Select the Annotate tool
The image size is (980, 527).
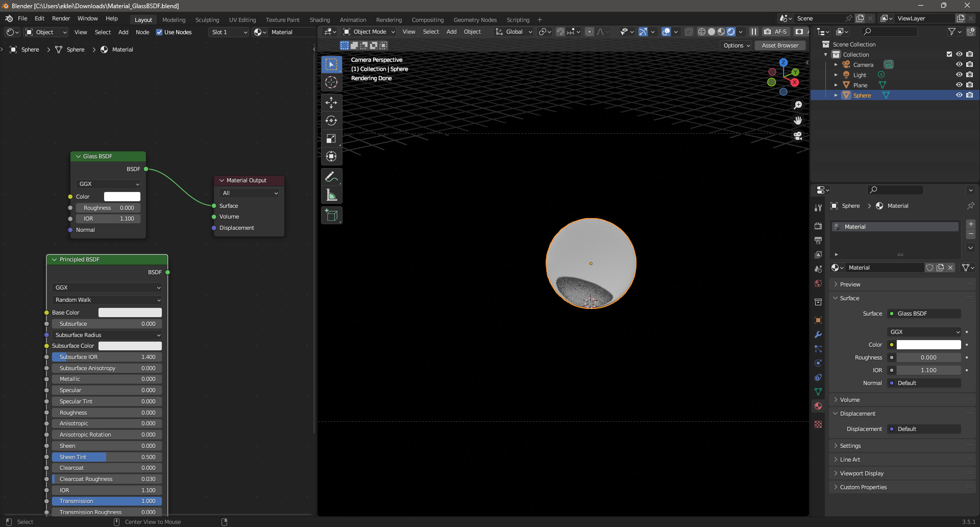tap(331, 176)
